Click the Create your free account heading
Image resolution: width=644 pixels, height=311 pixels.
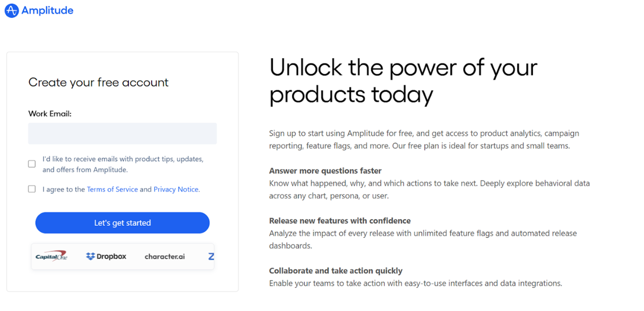pos(99,83)
